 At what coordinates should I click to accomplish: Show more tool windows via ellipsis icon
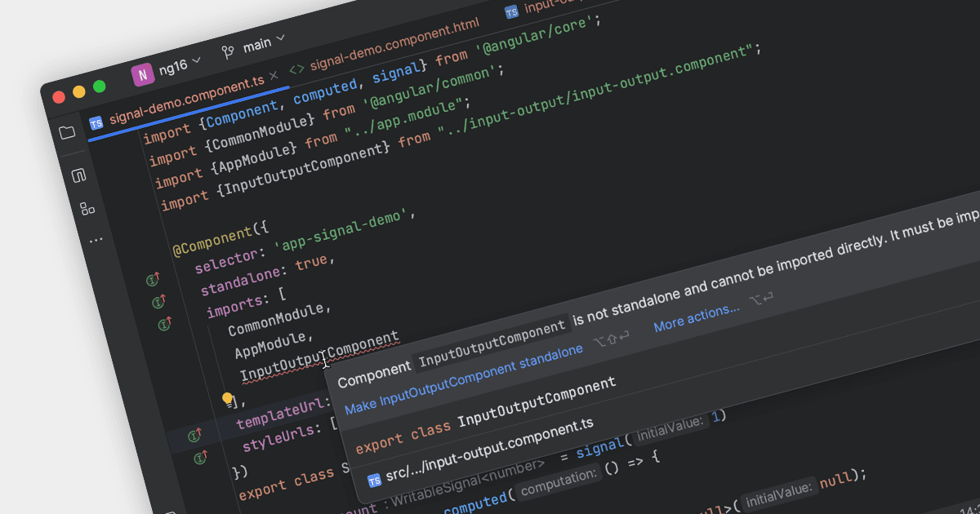coord(96,240)
